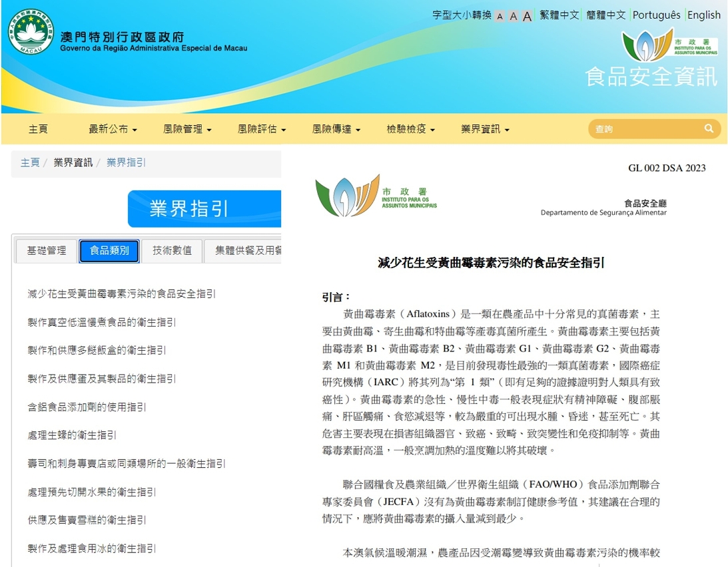Switch language to Português
The image size is (728, 567).
pyautogui.click(x=656, y=15)
